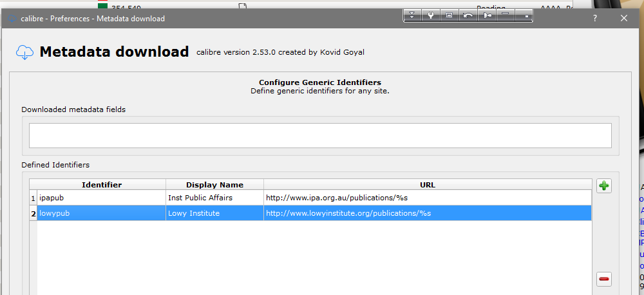The height and width of the screenshot is (295, 644).
Task: Select the Inst Public Affairs cell
Action: coord(215,198)
